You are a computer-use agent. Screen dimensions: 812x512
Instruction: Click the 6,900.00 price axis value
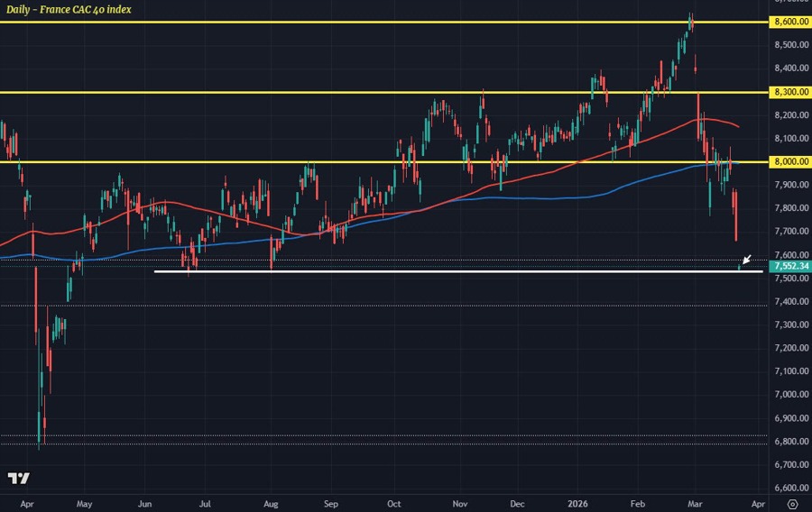[791, 418]
